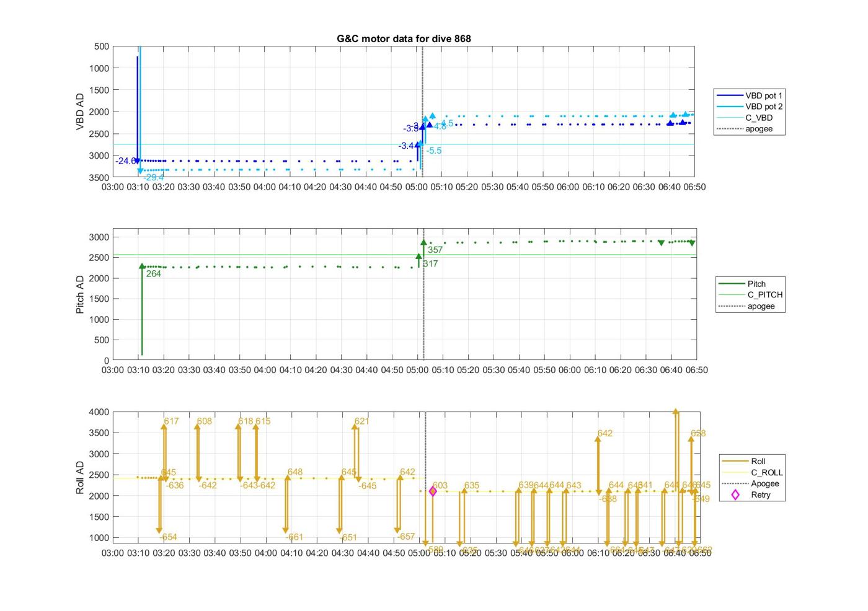Click the magenta Retry diamond marker in Roll plot
The width and height of the screenshot is (868, 611).
[x=433, y=491]
